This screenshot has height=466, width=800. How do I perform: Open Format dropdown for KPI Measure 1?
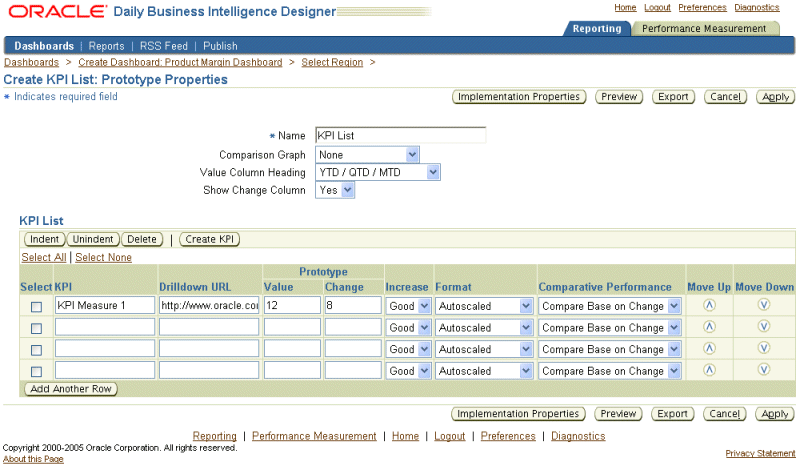click(484, 306)
